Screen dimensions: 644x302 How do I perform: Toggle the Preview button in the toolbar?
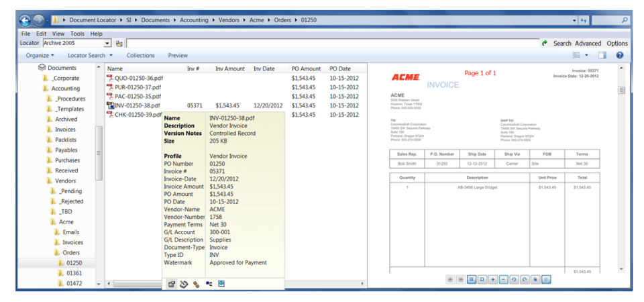178,55
